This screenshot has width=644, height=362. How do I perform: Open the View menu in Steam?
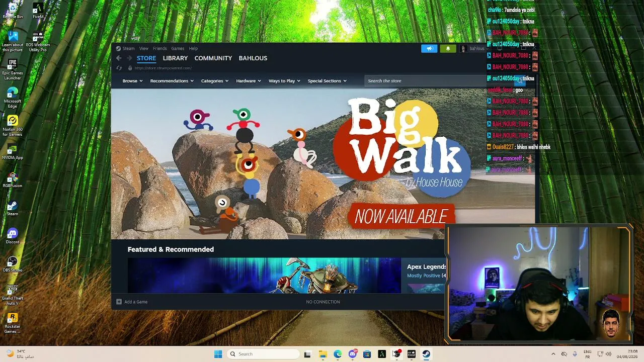pyautogui.click(x=144, y=49)
